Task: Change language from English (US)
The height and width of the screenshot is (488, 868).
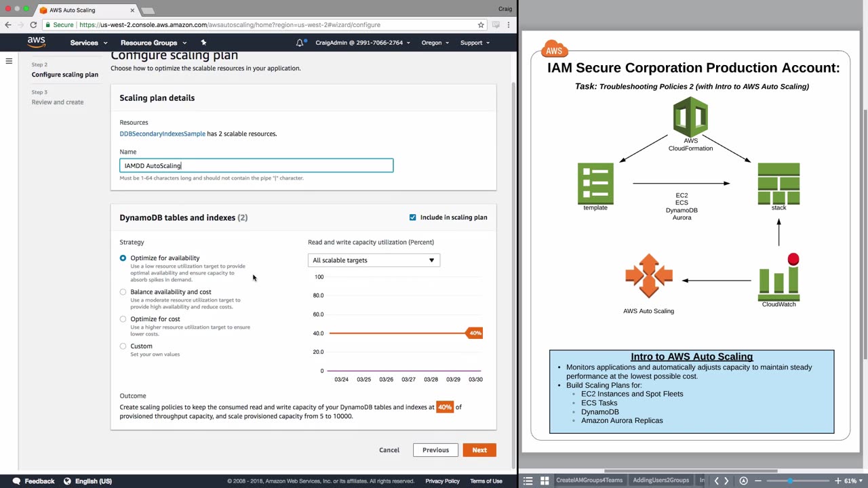Action: point(94,481)
